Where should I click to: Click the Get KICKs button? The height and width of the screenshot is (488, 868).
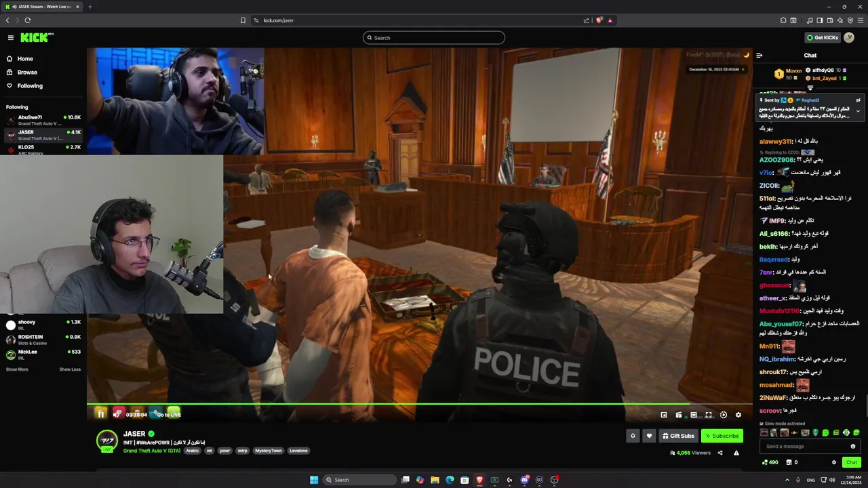(x=822, y=38)
